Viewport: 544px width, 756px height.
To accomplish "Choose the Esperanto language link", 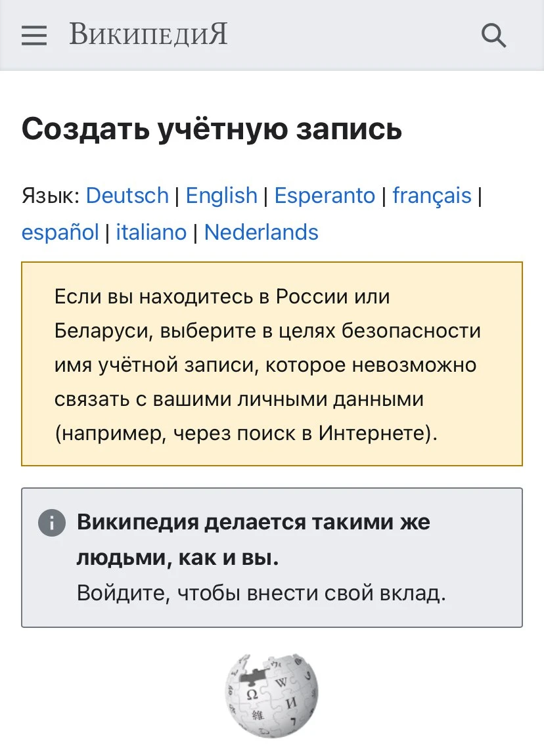I will click(325, 196).
